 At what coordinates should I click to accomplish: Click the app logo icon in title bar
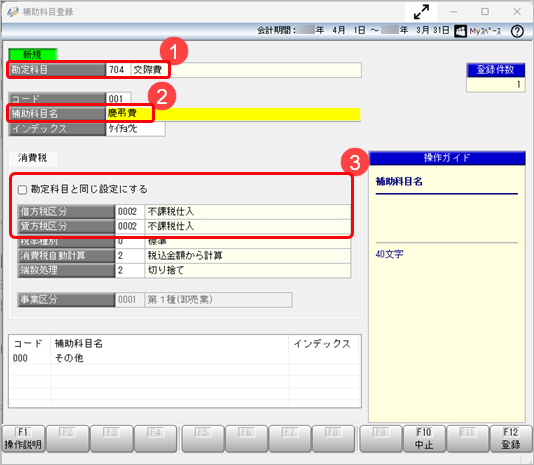[13, 12]
